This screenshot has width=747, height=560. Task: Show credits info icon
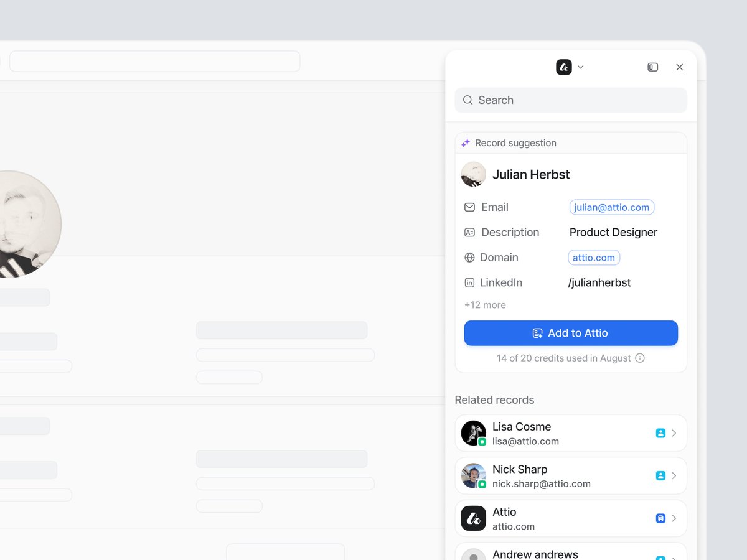[x=639, y=358]
